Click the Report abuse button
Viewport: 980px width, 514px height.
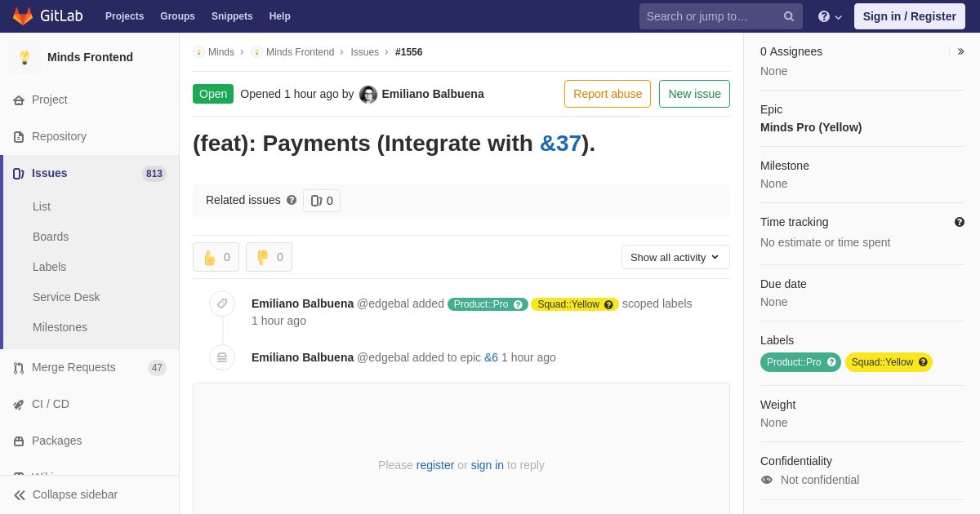(x=608, y=94)
